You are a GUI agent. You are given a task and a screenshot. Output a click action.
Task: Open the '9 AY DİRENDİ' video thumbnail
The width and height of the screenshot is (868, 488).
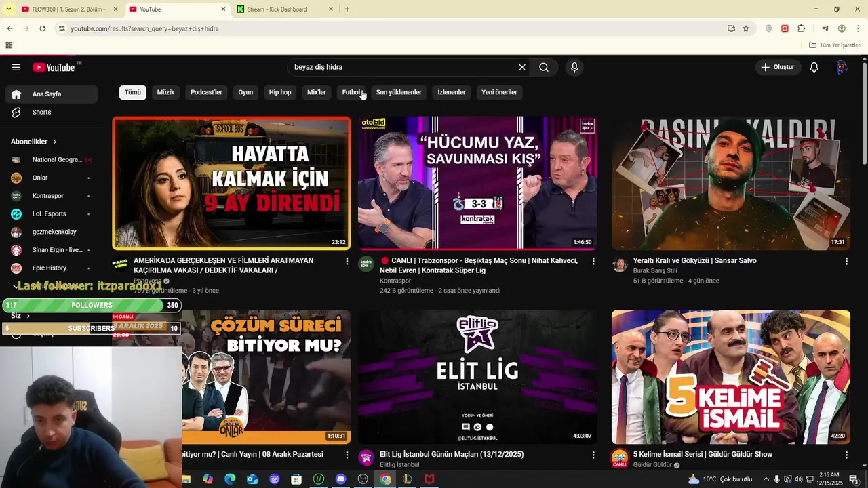231,183
